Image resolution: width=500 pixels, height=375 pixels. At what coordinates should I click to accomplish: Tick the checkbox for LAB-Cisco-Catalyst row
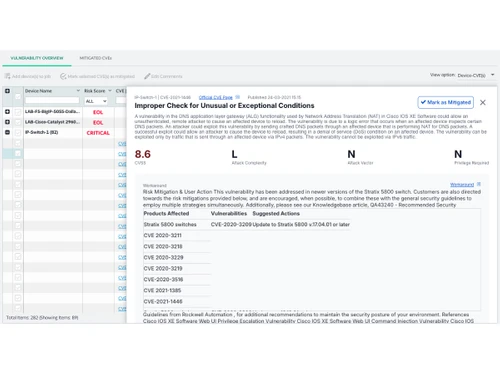18,122
